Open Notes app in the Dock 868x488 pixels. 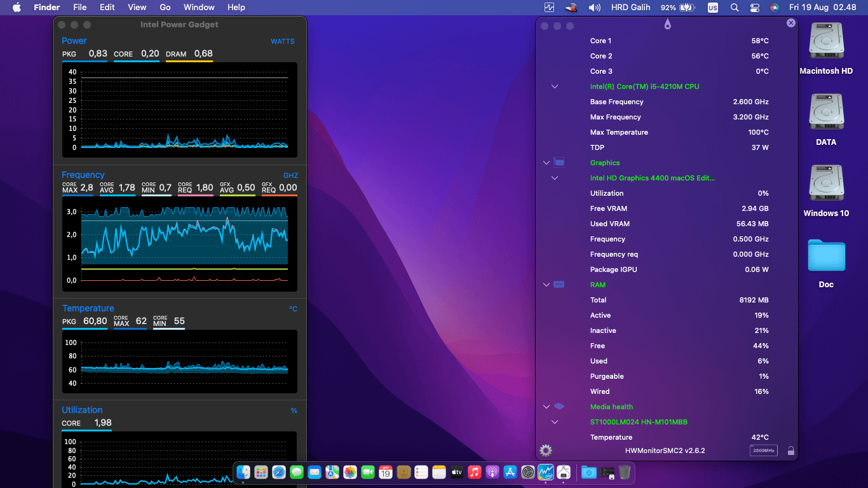coord(439,472)
